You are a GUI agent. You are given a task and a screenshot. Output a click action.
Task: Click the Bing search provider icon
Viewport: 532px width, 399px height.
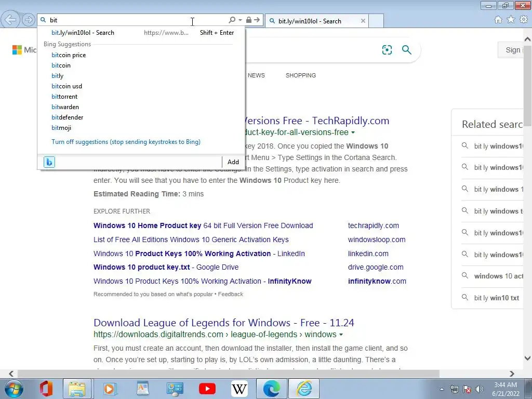tap(49, 162)
